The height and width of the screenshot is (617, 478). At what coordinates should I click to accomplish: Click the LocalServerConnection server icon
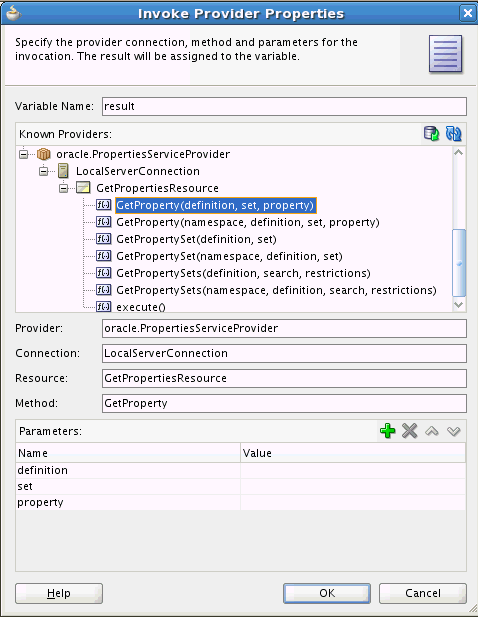pyautogui.click(x=63, y=171)
